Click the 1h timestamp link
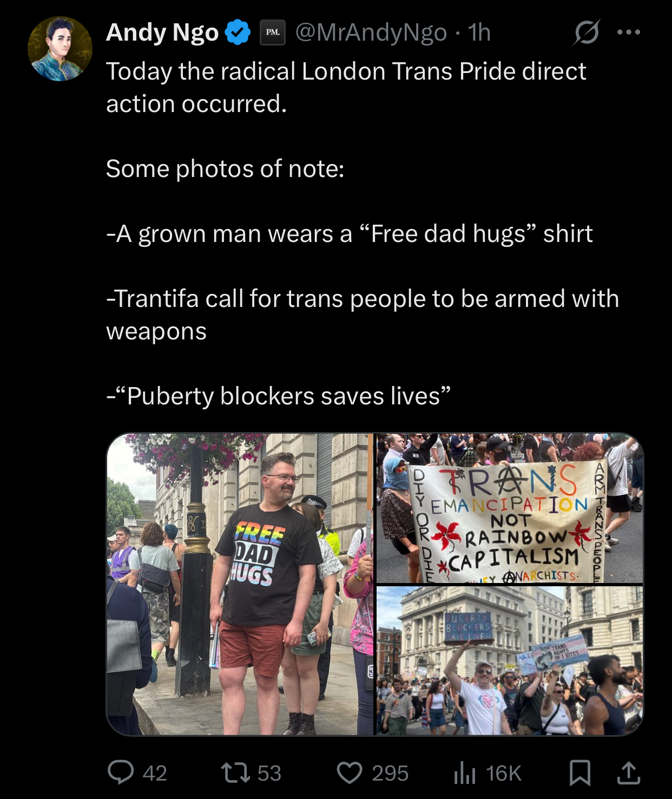672x799 pixels. click(479, 32)
